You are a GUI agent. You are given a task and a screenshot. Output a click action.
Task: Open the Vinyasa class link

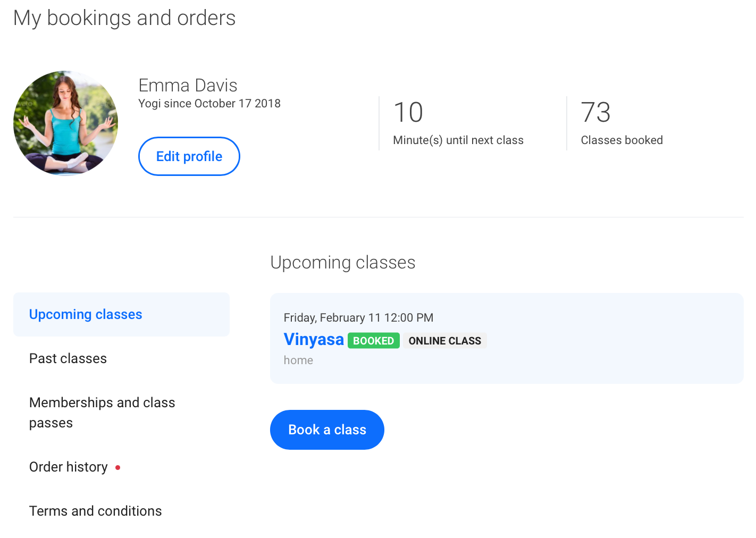[x=314, y=339]
